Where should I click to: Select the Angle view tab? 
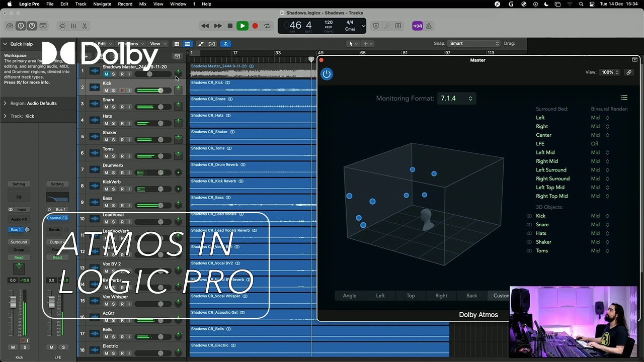click(350, 296)
